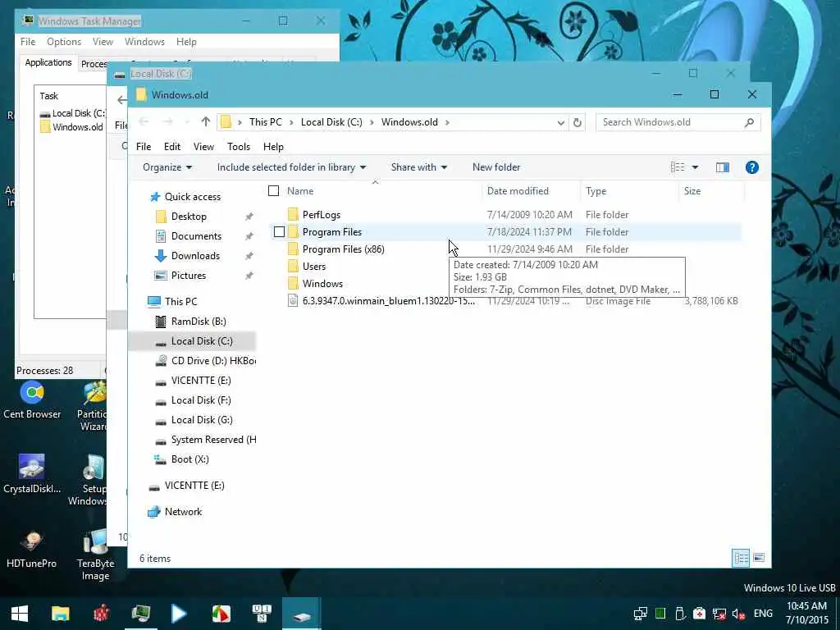Go up one folder level arrow
The height and width of the screenshot is (630, 840).
[206, 122]
